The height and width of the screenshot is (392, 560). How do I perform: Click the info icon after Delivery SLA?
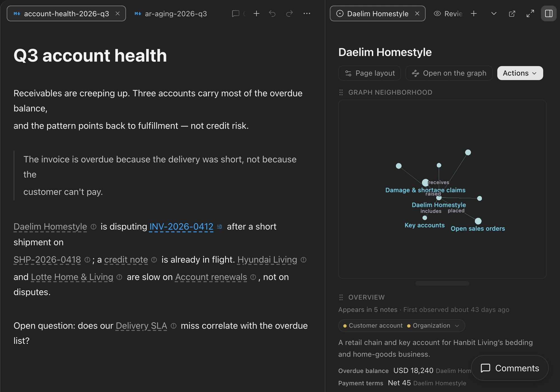click(174, 326)
